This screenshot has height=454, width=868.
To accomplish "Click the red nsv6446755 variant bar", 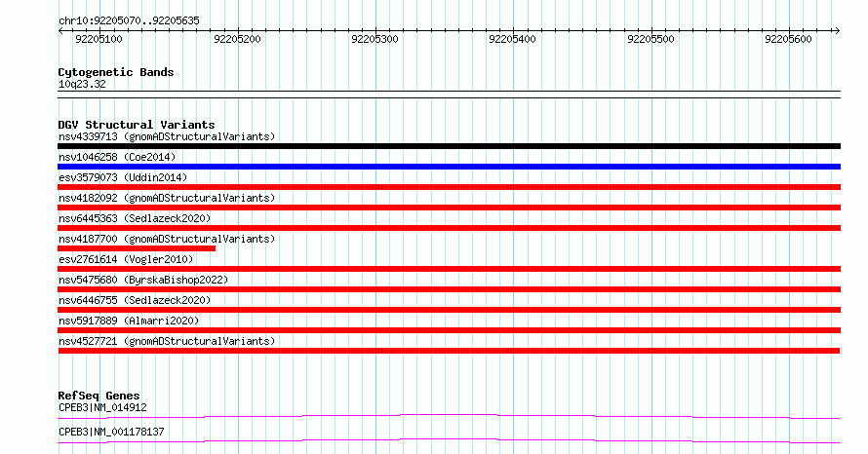I will [449, 310].
